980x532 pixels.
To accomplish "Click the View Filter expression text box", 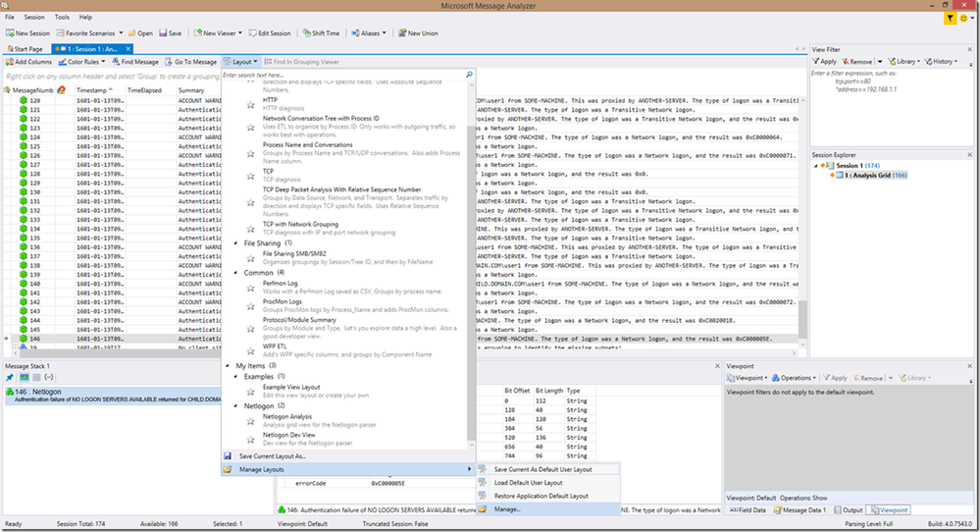I will (892, 106).
